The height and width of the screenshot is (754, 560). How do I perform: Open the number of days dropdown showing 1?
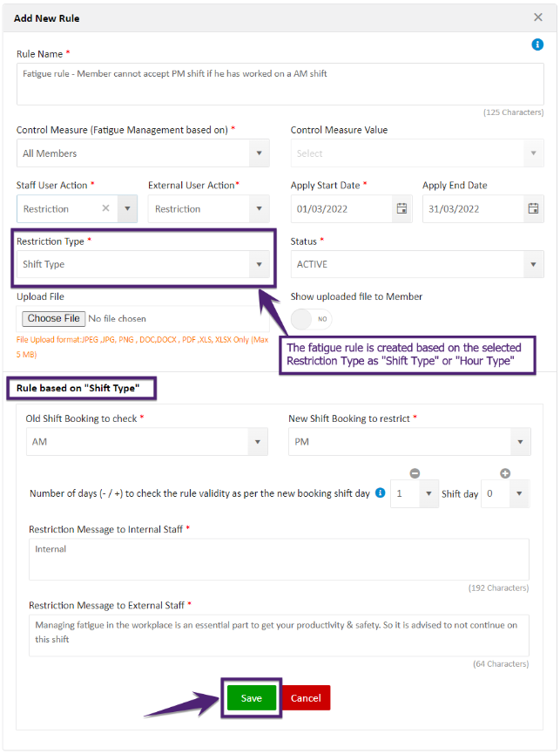415,493
